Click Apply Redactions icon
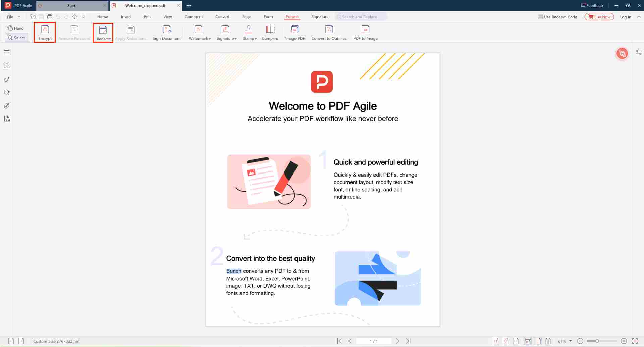This screenshot has width=644, height=347. (x=131, y=29)
